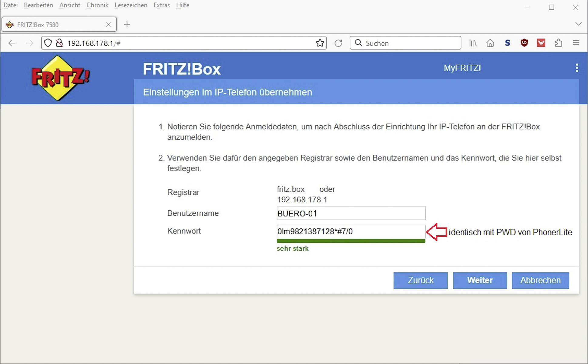Open the Library bookshelf icon
The height and width of the screenshot is (364, 588).
[473, 43]
